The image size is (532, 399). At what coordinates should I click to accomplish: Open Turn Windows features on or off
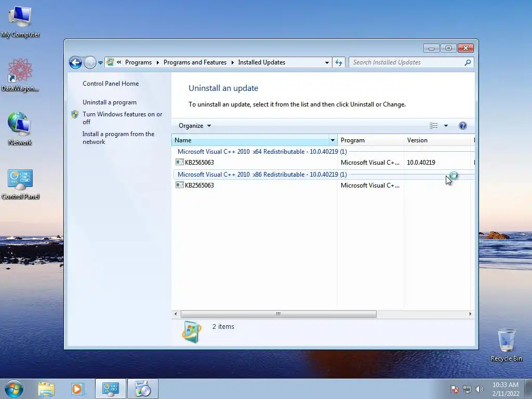[x=123, y=118]
